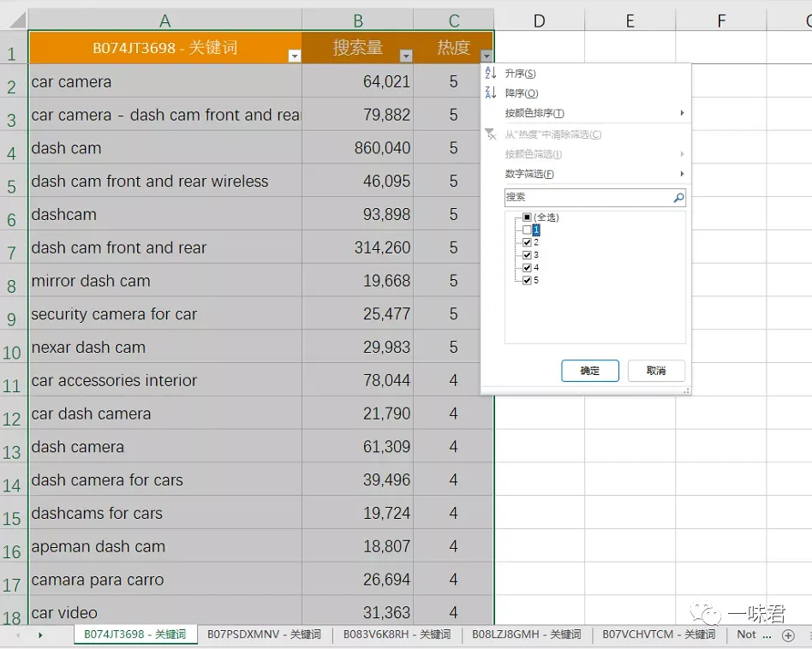Click the sheet tab overflow ellipsis
The image size is (812, 649).
coord(767,635)
